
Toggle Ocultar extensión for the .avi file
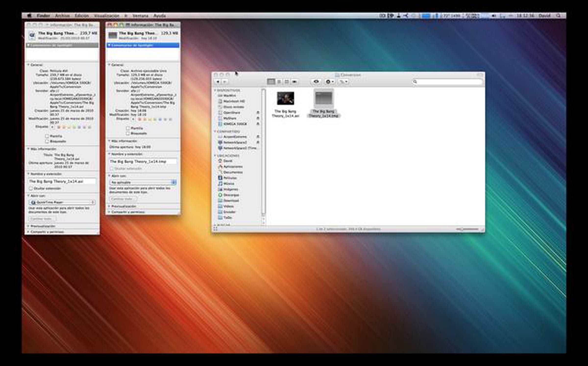point(31,189)
